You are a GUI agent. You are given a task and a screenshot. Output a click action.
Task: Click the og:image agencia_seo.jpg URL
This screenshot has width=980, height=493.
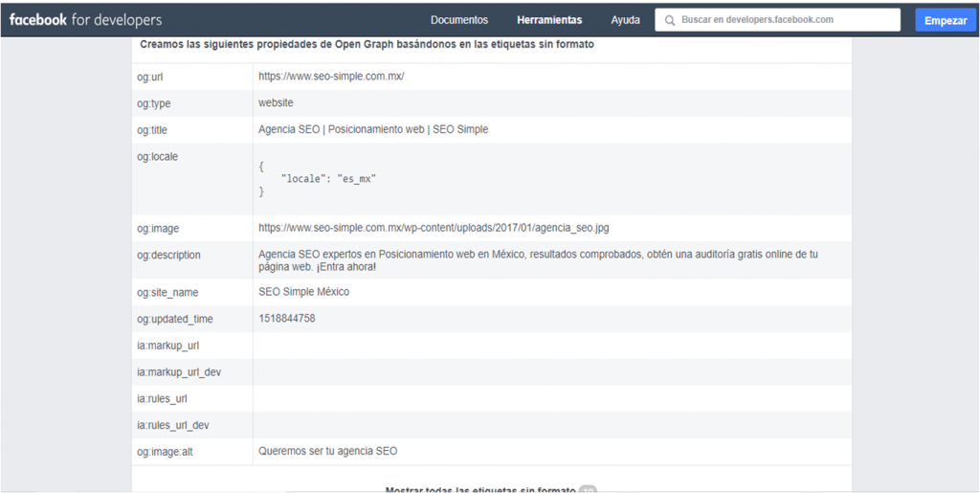point(433,228)
